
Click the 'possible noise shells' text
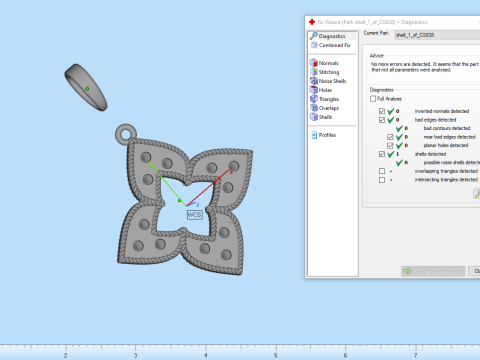[x=451, y=163]
